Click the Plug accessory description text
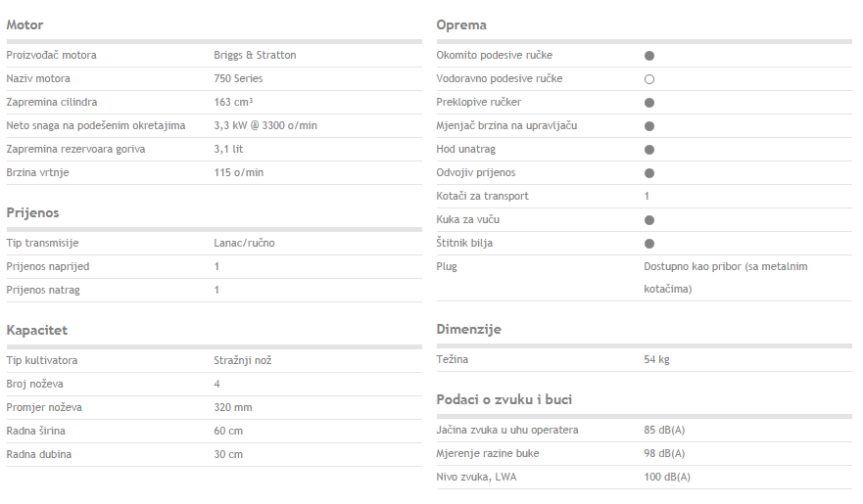 (x=726, y=278)
